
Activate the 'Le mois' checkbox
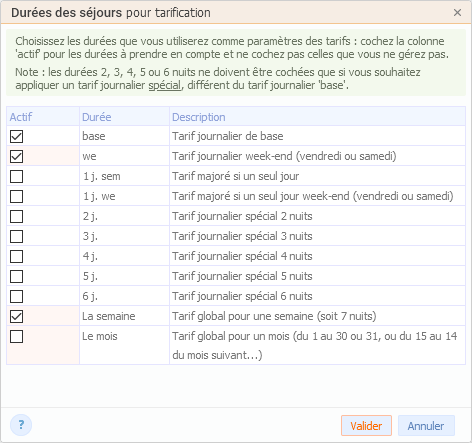(16, 336)
